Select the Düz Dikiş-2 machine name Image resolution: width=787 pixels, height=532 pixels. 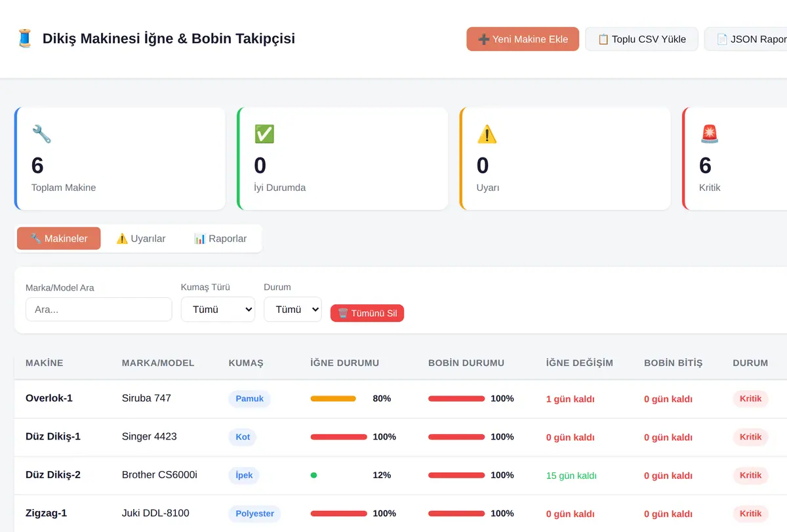(53, 475)
